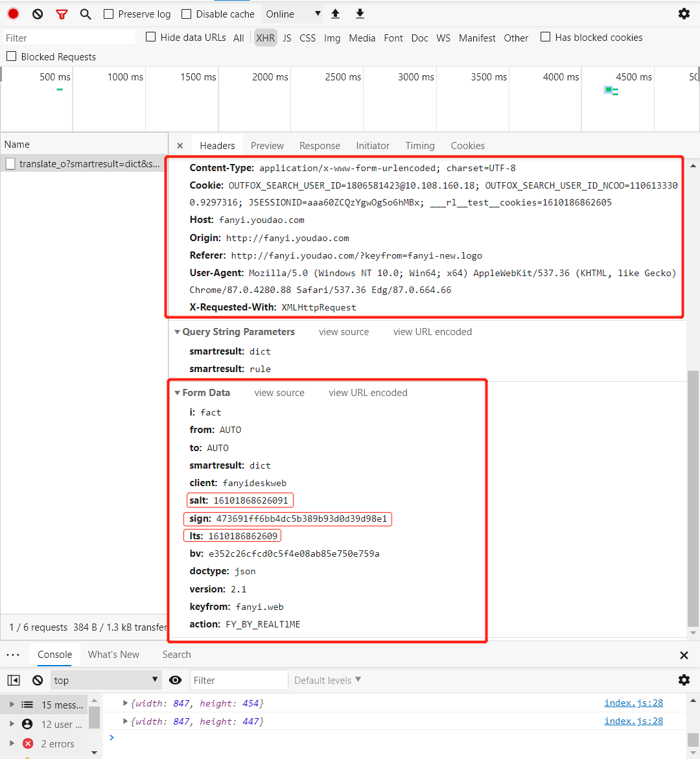Open network search magnifier

[86, 14]
